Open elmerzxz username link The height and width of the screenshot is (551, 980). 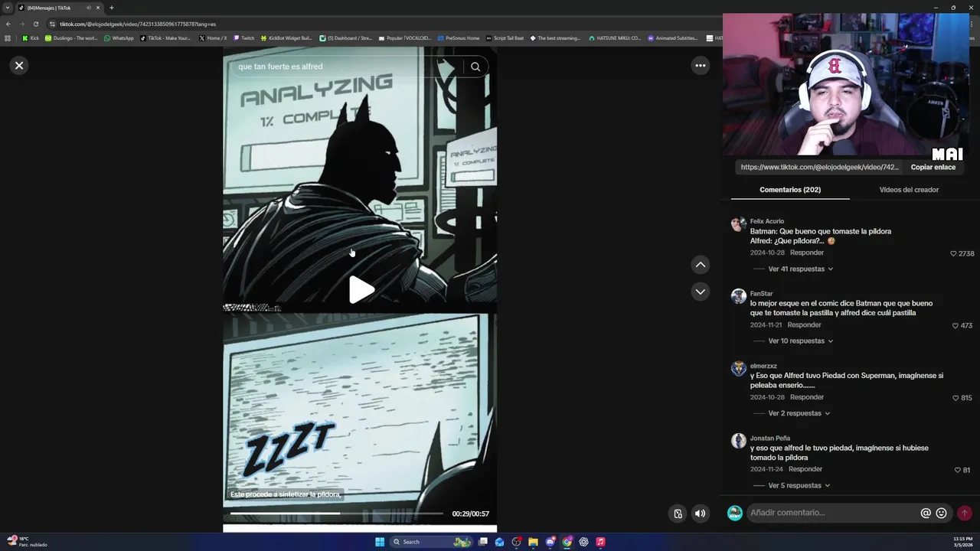tap(763, 366)
